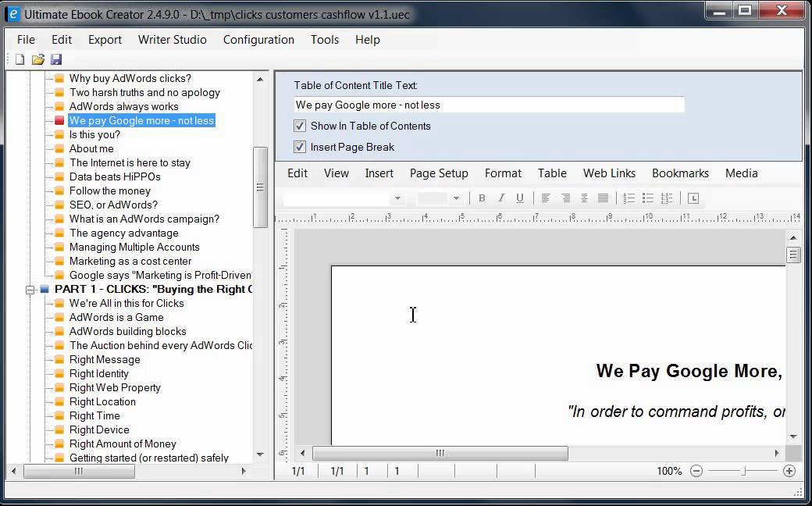Open the Help menu
Screen dimensions: 812x506
click(368, 40)
